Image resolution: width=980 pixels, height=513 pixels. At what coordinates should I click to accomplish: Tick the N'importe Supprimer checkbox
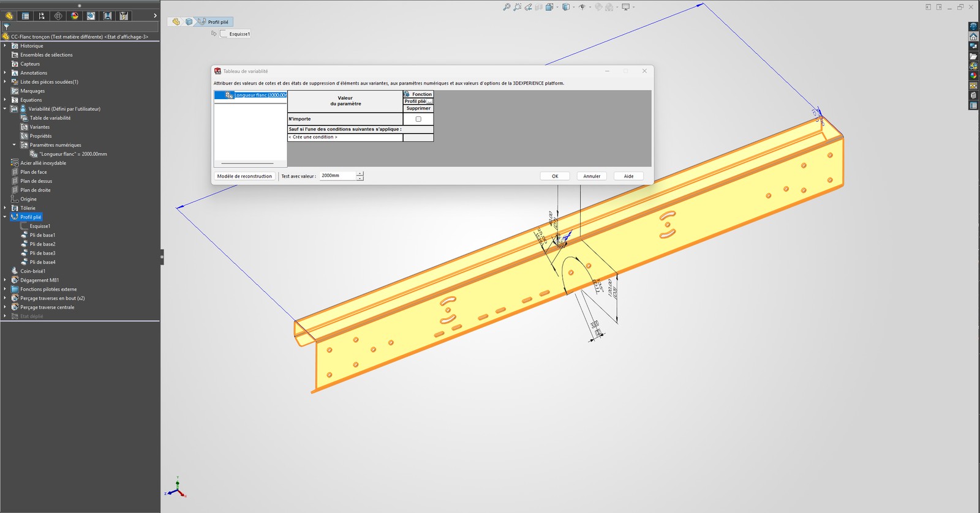pos(418,119)
